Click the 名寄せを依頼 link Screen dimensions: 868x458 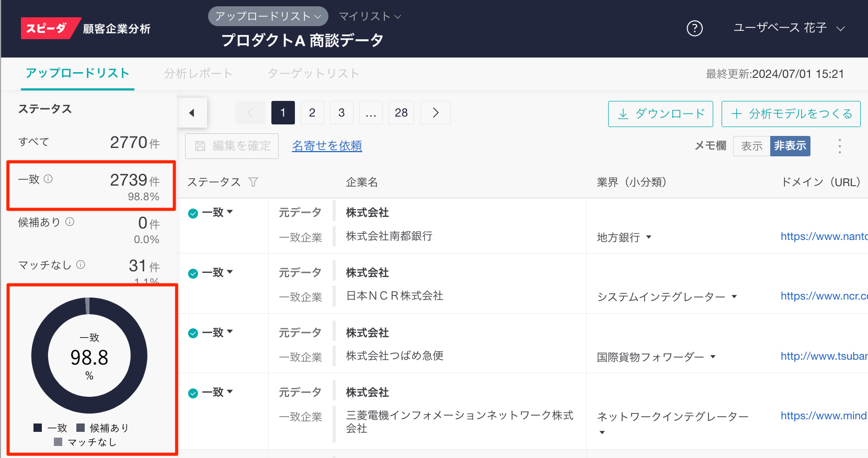click(327, 146)
